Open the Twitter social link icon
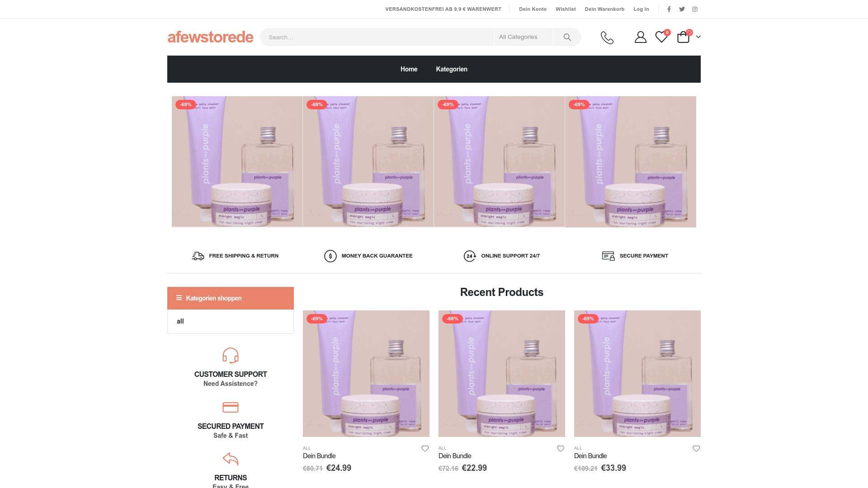This screenshot has width=868, height=488. 682,9
